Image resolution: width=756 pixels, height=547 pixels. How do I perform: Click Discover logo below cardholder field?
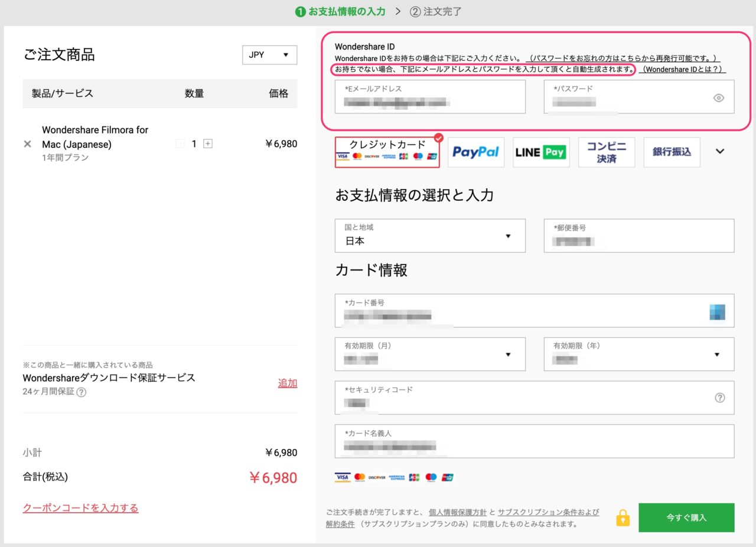[377, 477]
